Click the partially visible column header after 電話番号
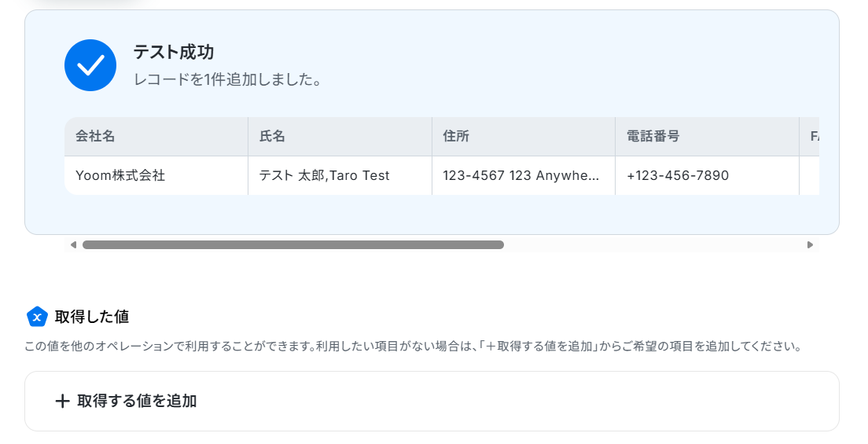The height and width of the screenshot is (444, 868). pyautogui.click(x=809, y=136)
